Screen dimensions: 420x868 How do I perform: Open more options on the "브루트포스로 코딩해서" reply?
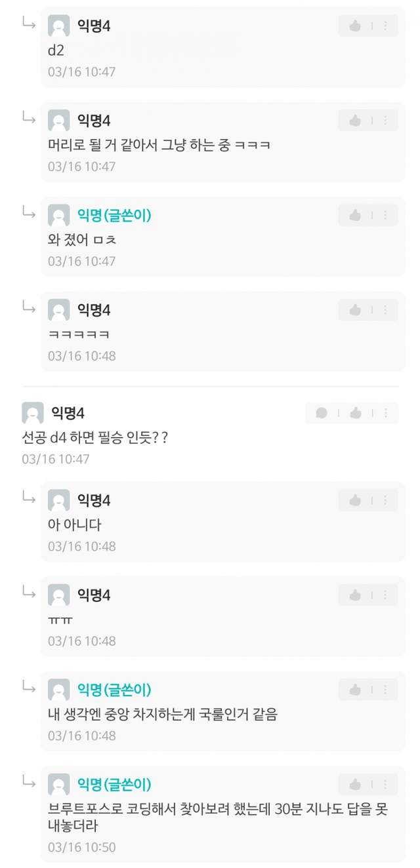click(385, 784)
